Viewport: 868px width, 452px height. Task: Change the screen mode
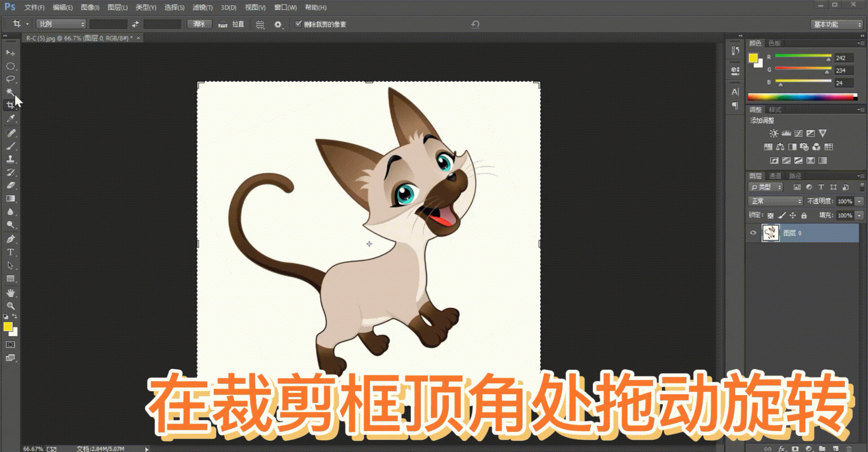pos(10,358)
